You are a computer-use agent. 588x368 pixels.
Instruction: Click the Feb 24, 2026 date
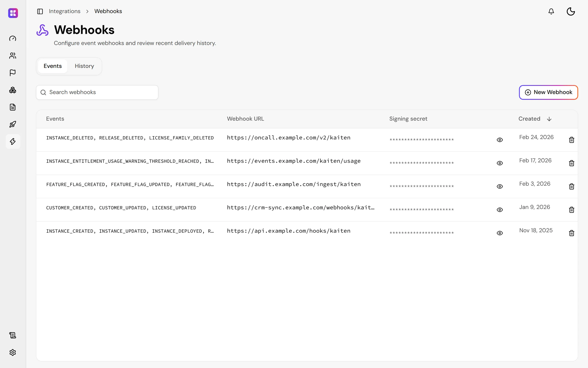(536, 137)
